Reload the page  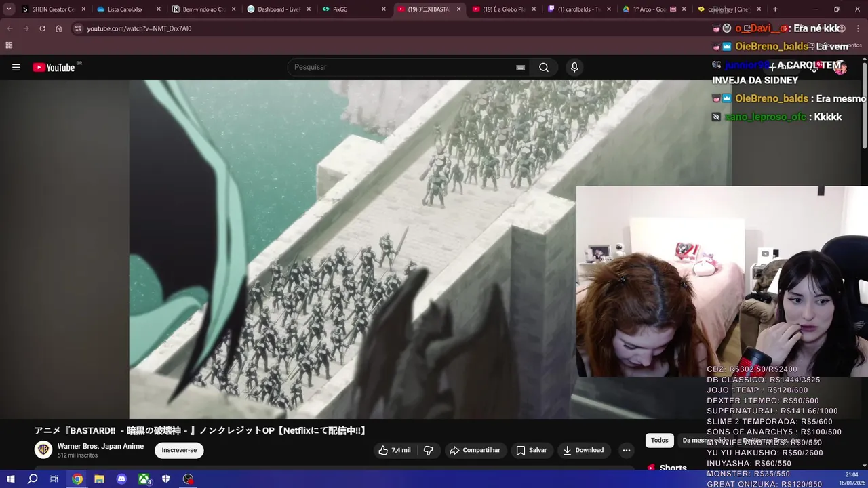(x=42, y=28)
